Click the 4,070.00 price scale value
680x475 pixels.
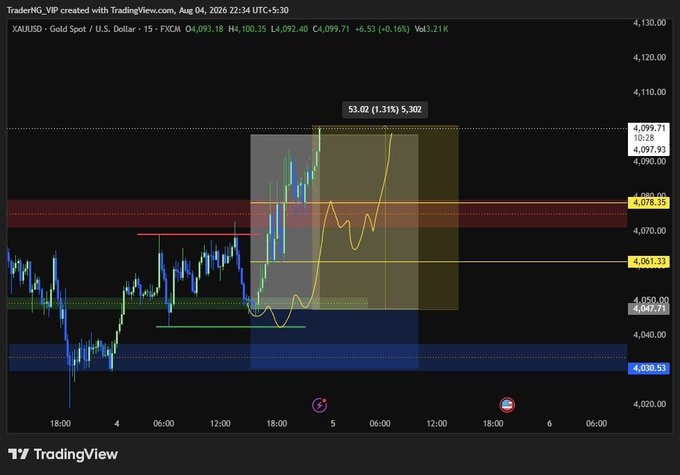649,231
